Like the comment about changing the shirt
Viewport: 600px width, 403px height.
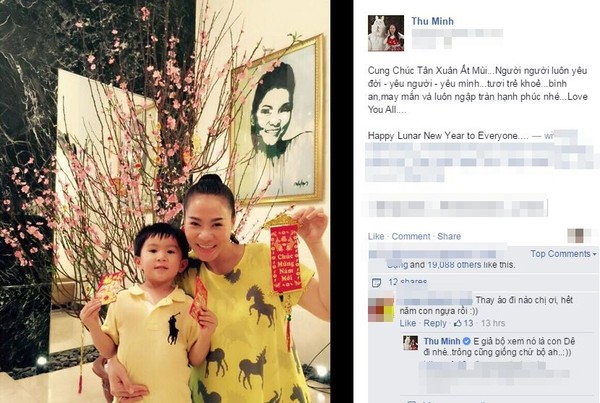pos(408,323)
